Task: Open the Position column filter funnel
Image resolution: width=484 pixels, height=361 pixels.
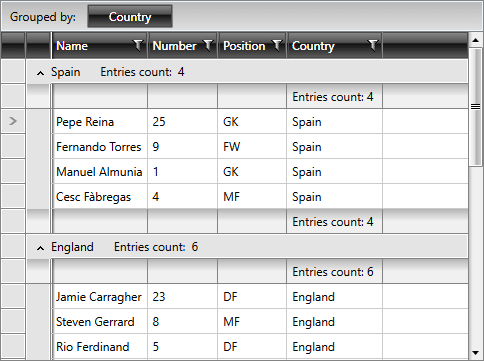Action: pos(277,45)
